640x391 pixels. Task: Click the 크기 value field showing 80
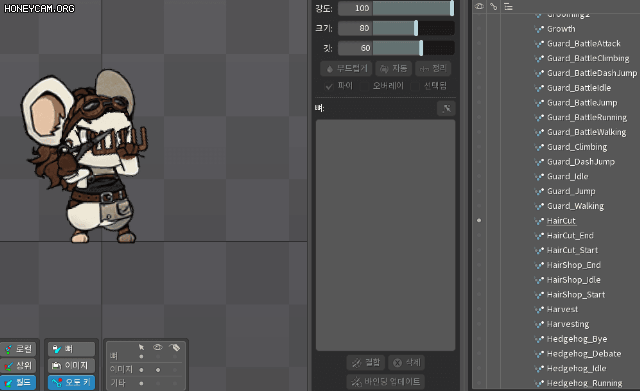click(355, 28)
